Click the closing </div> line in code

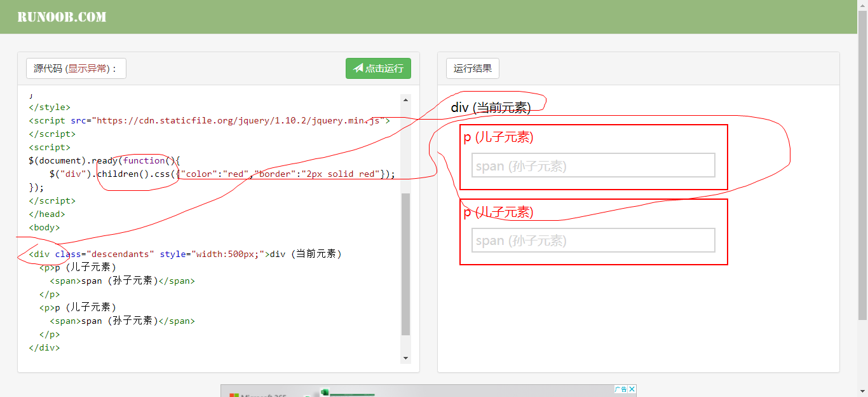(x=44, y=347)
